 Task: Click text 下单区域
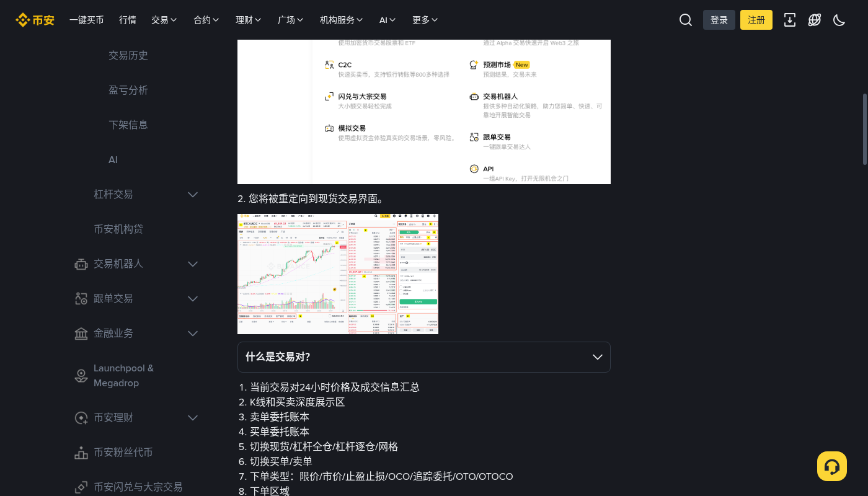pos(270,492)
